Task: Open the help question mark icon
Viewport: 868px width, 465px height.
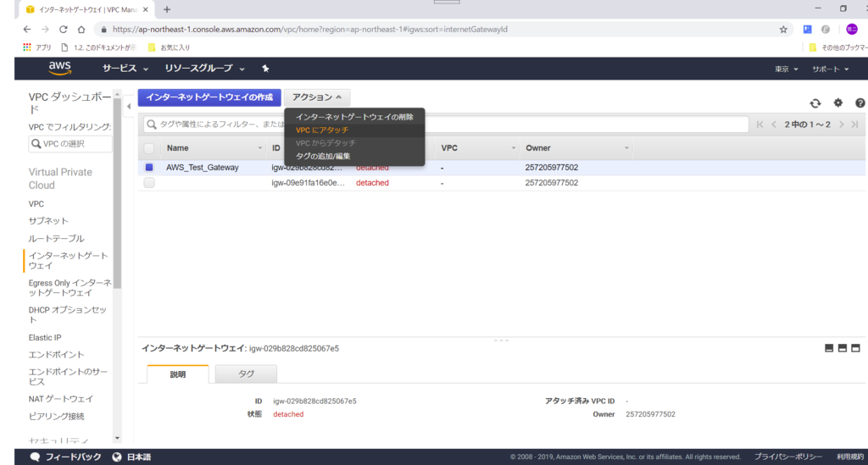Action: pos(860,102)
